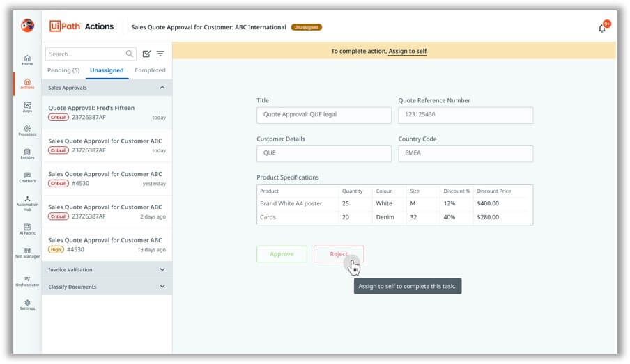Viewport: 630px width, 364px height.
Task: Switch to the Pending (5) tab
Action: (x=63, y=70)
